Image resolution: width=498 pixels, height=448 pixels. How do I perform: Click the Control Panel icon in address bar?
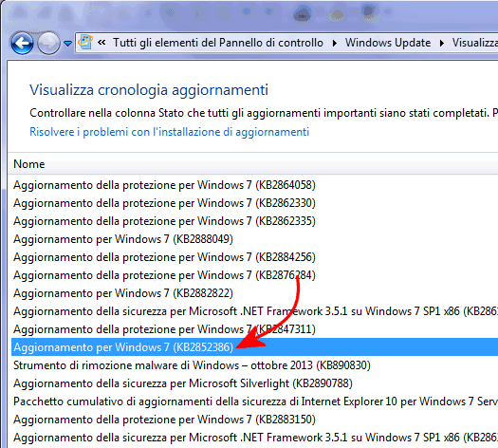tap(85, 43)
